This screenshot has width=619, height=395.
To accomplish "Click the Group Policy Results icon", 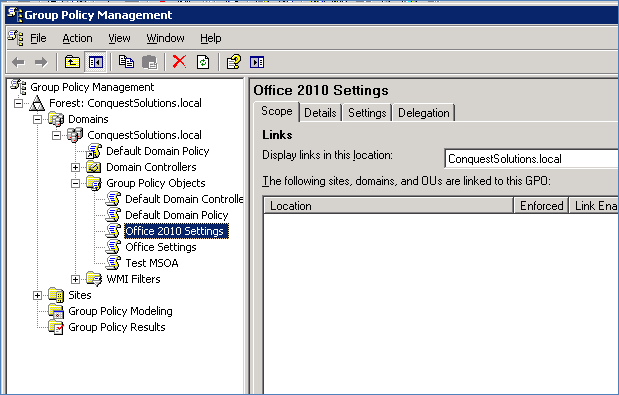I will [x=56, y=327].
